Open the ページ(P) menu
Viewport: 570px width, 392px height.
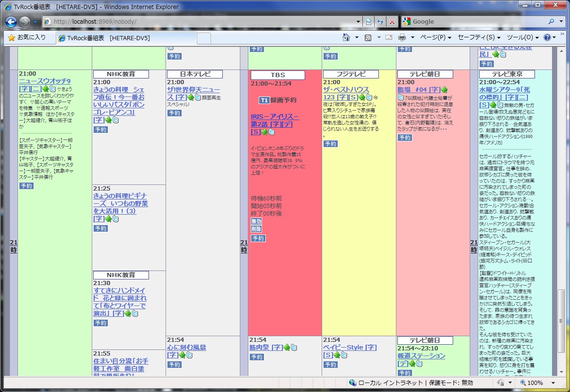point(436,37)
